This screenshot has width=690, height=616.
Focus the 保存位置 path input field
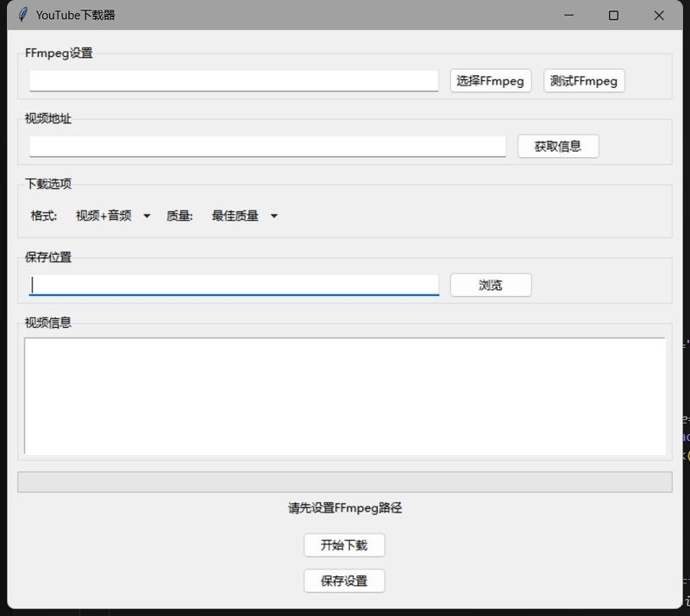(x=234, y=285)
